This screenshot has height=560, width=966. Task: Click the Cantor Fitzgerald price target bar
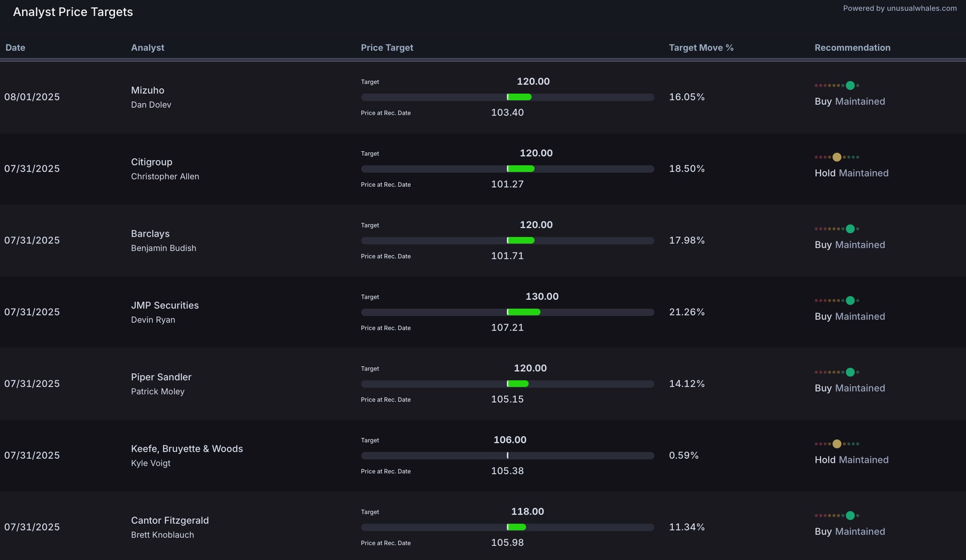(508, 527)
